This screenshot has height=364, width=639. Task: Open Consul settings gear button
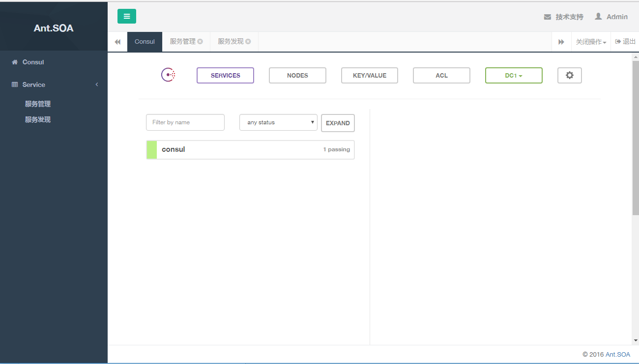coord(570,75)
